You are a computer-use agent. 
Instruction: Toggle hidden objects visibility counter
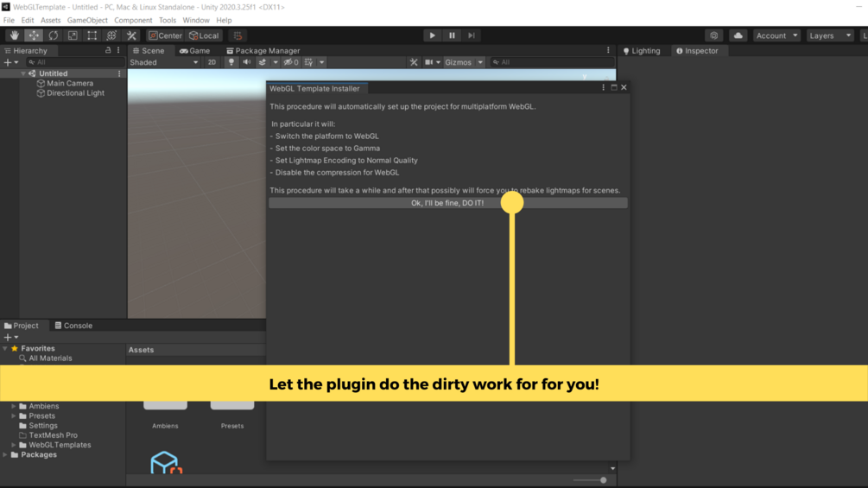point(290,62)
